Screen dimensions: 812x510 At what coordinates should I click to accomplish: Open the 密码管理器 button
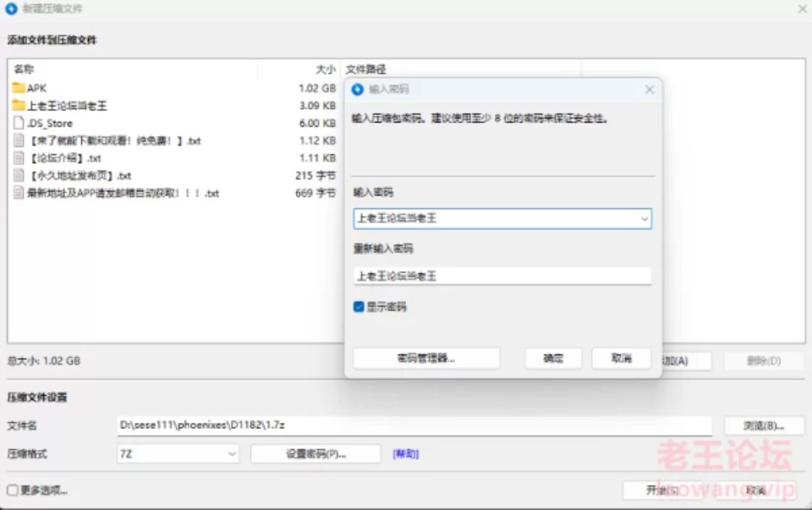425,358
